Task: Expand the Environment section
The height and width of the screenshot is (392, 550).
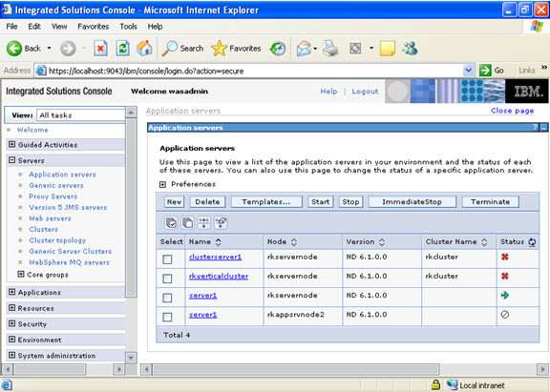Action: pos(12,340)
